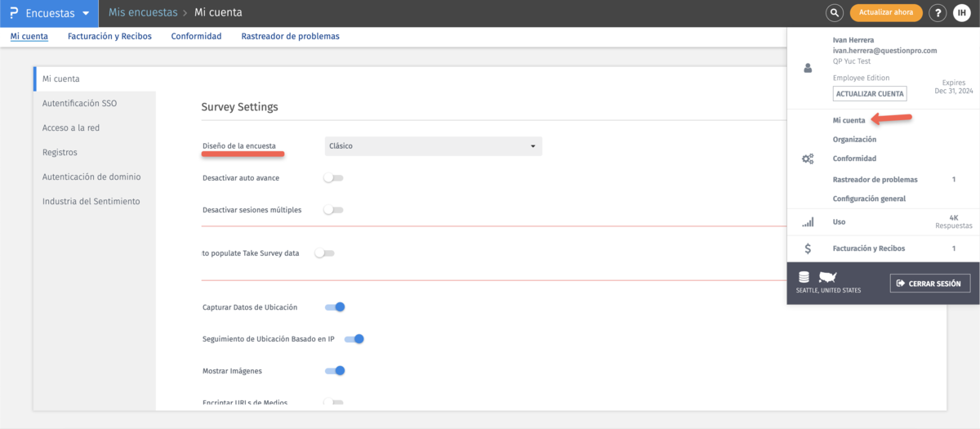980x429 pixels.
Task: Click the settings gears icon
Action: pos(808,159)
